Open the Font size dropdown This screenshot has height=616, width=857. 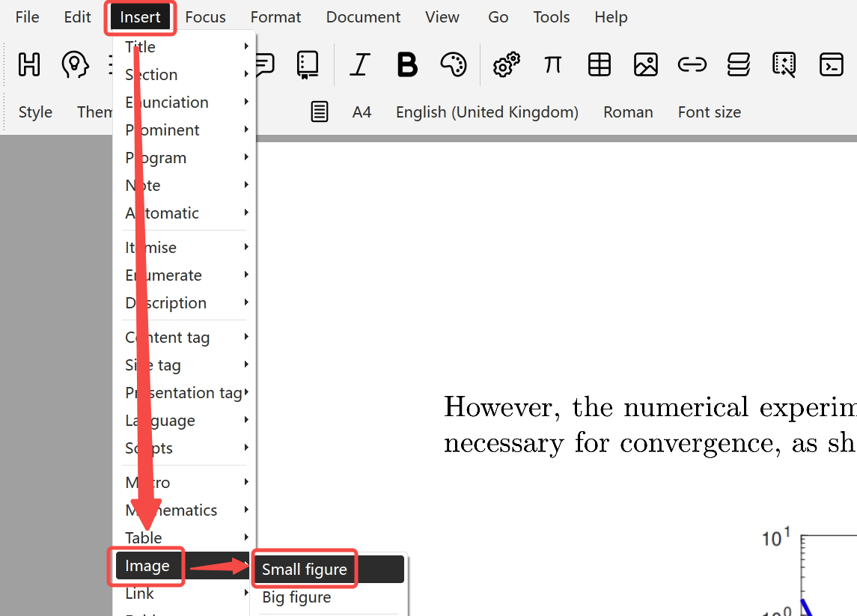coord(710,112)
